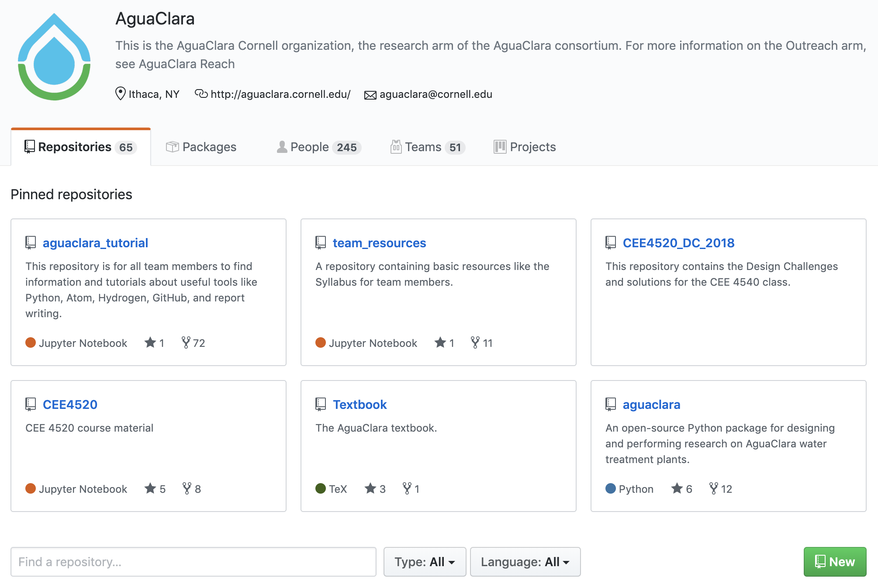The image size is (878, 588).
Task: Open the aguaclara_tutorial repository
Action: [x=95, y=243]
